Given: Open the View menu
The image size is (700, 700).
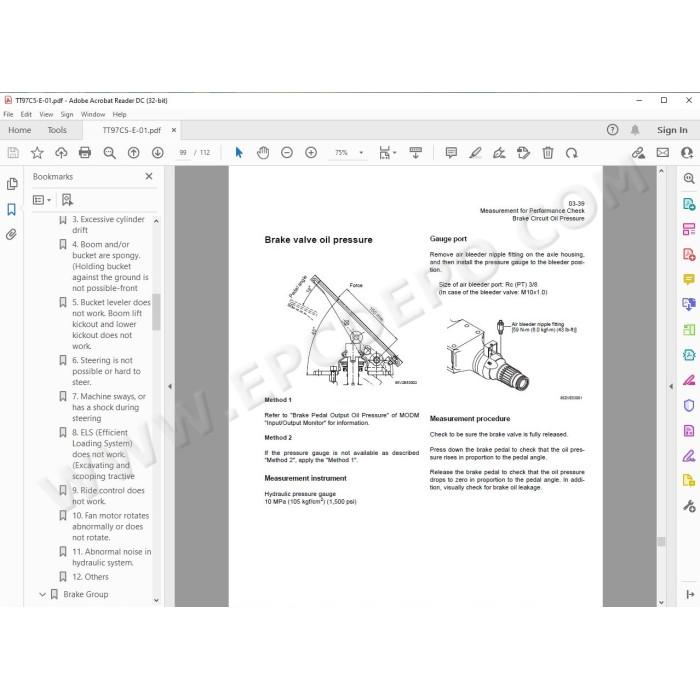Looking at the screenshot, I should pyautogui.click(x=46, y=115).
